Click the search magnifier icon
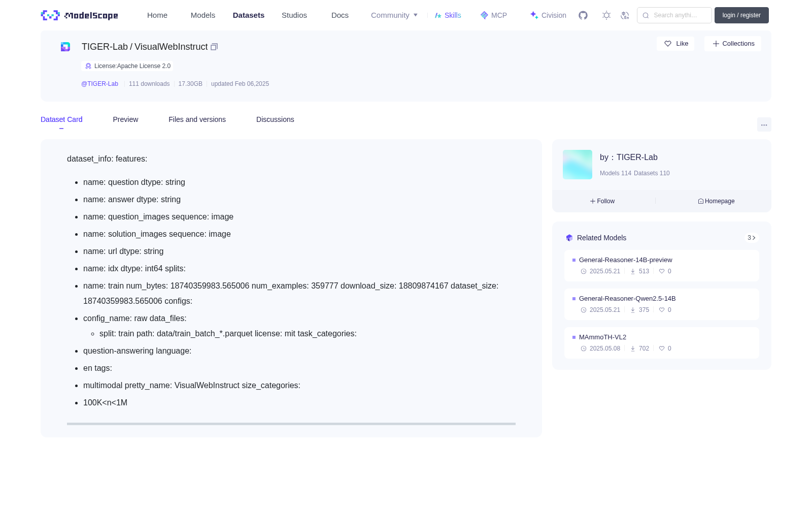This screenshot has width=812, height=508. point(646,15)
